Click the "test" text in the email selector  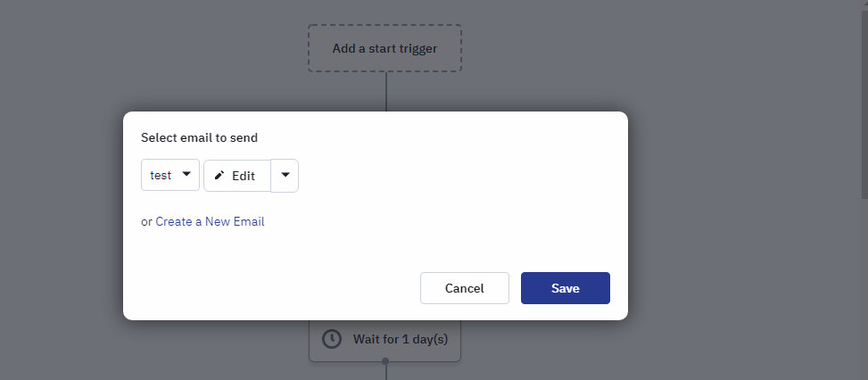point(161,176)
